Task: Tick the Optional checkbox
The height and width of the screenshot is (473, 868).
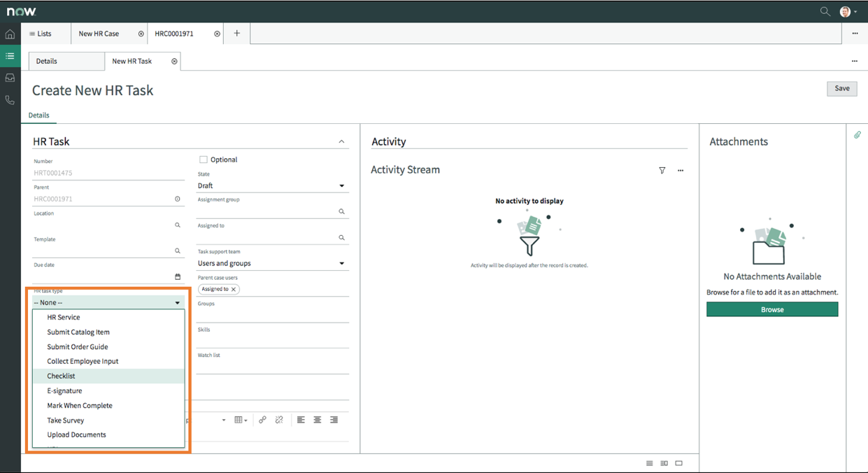Action: coord(204,160)
